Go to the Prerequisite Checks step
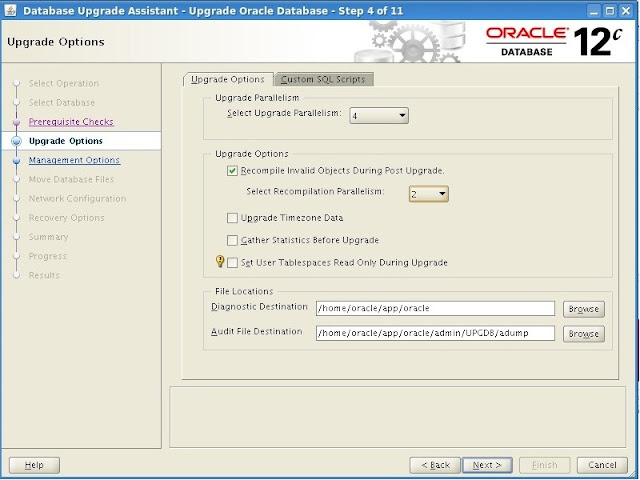 click(71, 122)
